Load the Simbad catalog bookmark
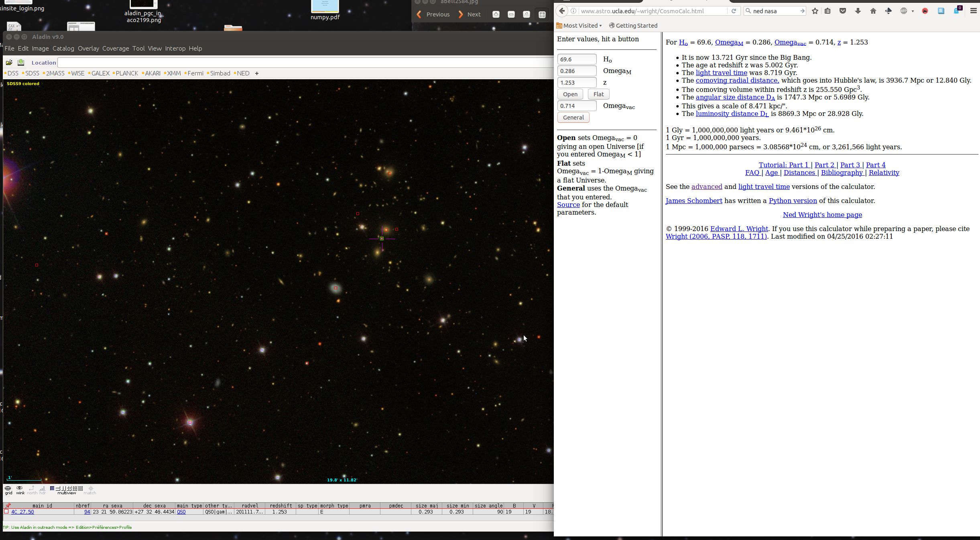980x540 pixels. 218,73
